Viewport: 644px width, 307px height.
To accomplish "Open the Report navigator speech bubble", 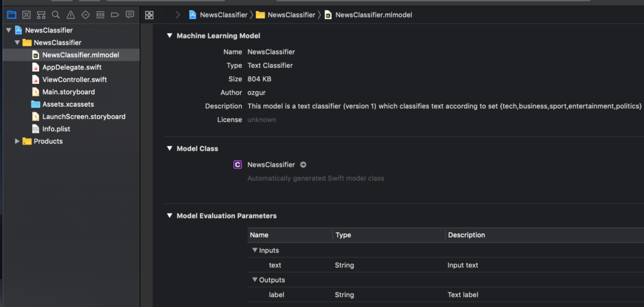I will [130, 15].
